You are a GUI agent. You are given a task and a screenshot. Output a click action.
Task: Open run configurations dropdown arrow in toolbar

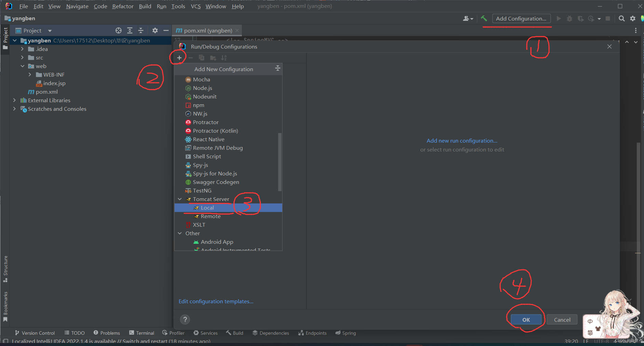pos(599,19)
